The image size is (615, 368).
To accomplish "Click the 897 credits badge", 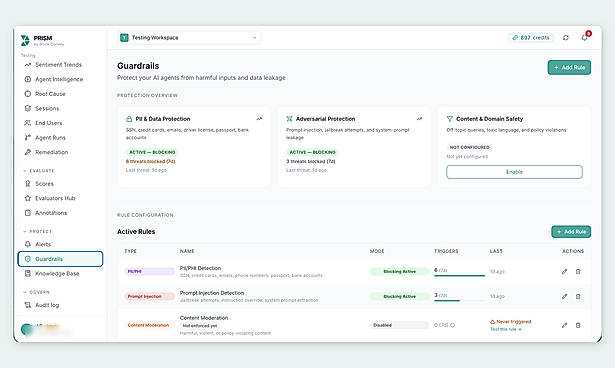I will point(531,38).
